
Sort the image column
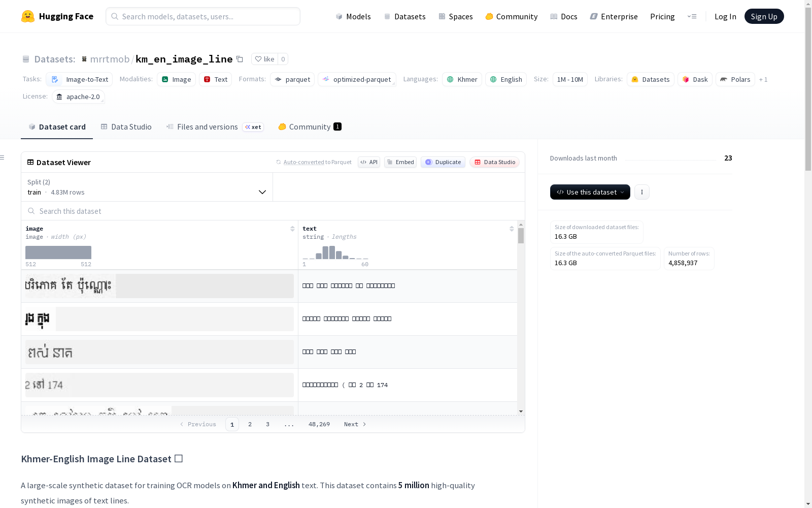292,229
